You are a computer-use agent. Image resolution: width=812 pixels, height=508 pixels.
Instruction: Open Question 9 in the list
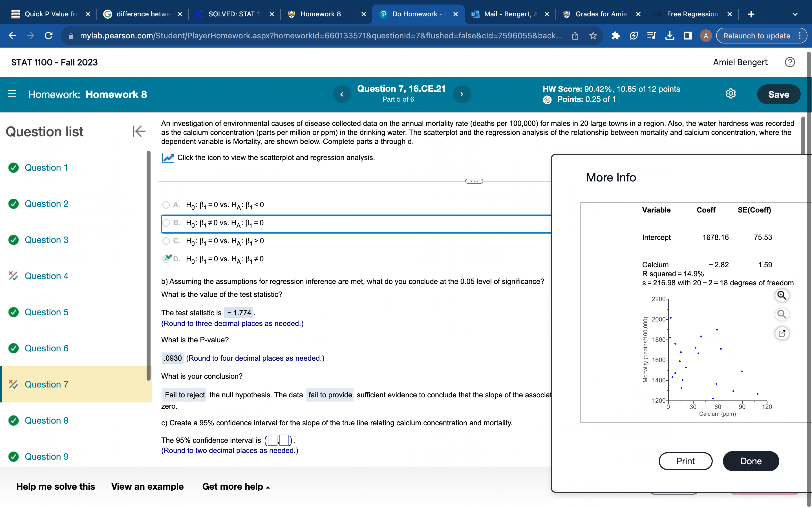46,457
